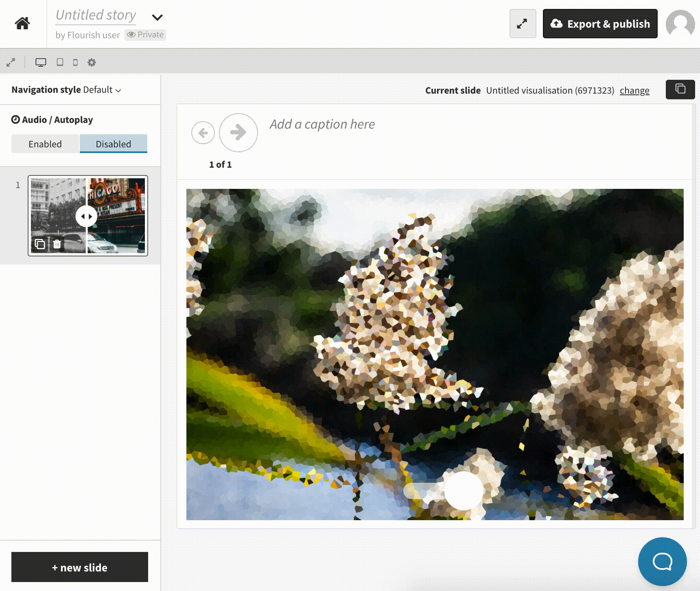The image size is (700, 591).
Task: Delete slide 1 with the trash icon
Action: 57,244
